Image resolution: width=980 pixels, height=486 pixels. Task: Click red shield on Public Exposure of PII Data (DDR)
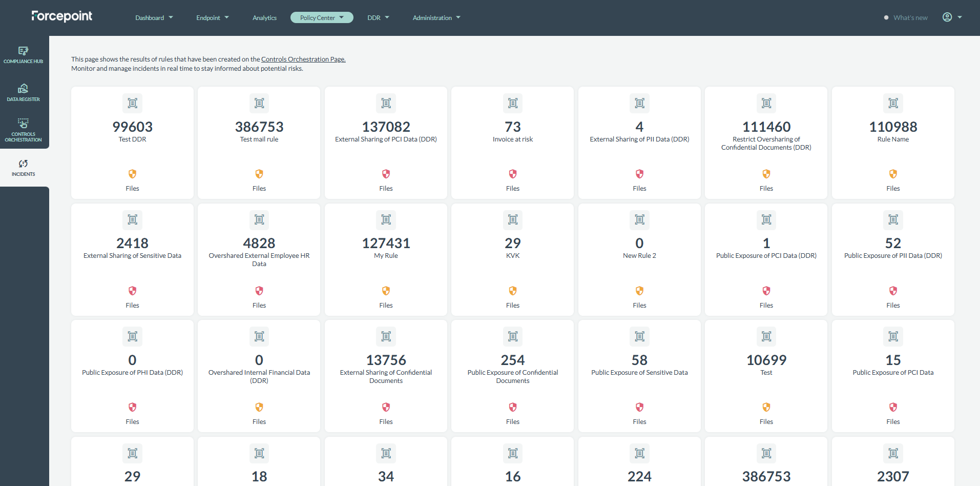click(x=893, y=291)
